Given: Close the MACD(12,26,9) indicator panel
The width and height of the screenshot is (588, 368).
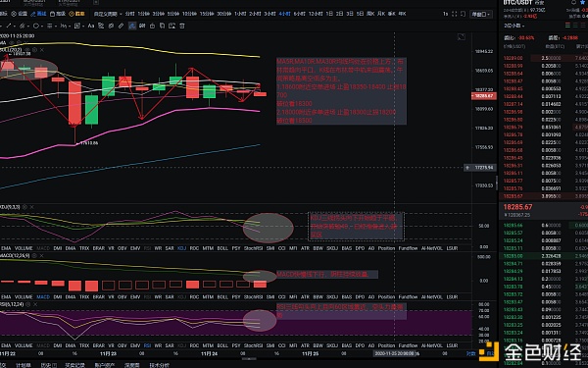Looking at the screenshot, I should tap(41, 256).
